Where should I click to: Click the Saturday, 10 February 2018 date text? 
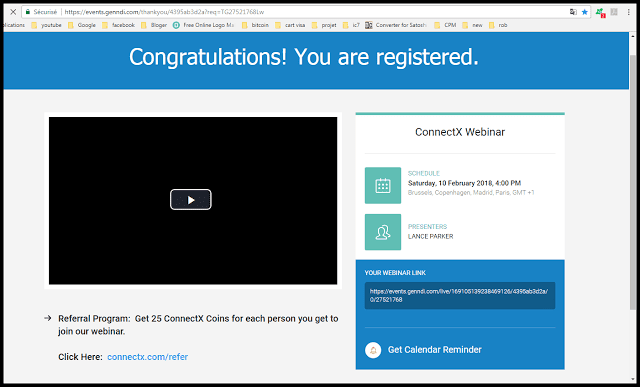pos(464,183)
